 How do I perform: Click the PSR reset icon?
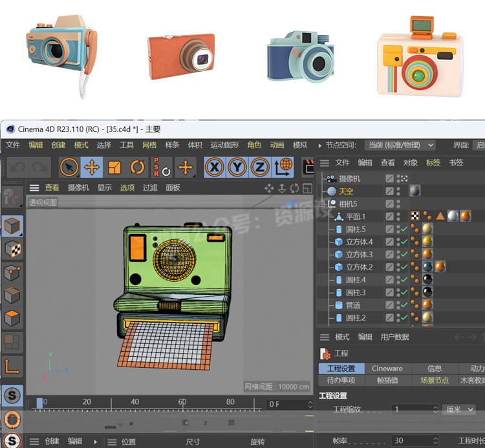(x=162, y=167)
